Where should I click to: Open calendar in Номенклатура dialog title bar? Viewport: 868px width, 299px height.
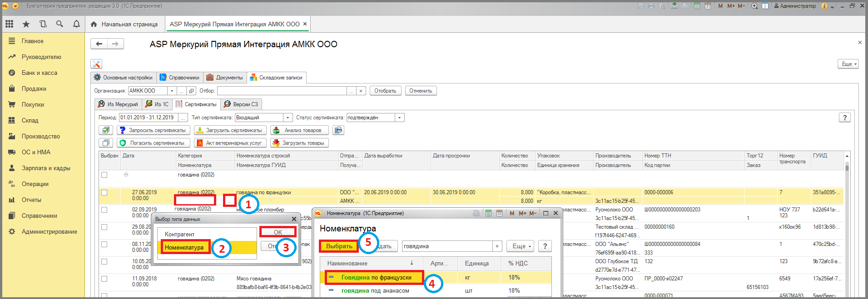pyautogui.click(x=499, y=213)
